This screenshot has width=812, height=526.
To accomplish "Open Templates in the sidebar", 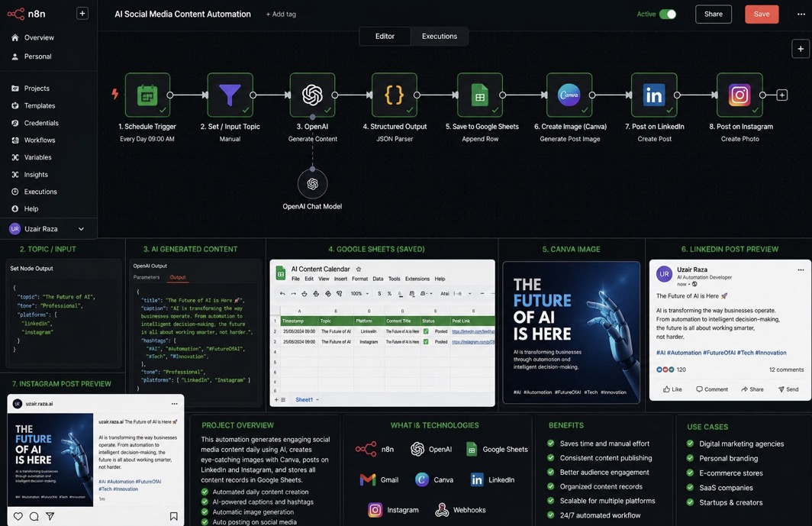I will [40, 105].
